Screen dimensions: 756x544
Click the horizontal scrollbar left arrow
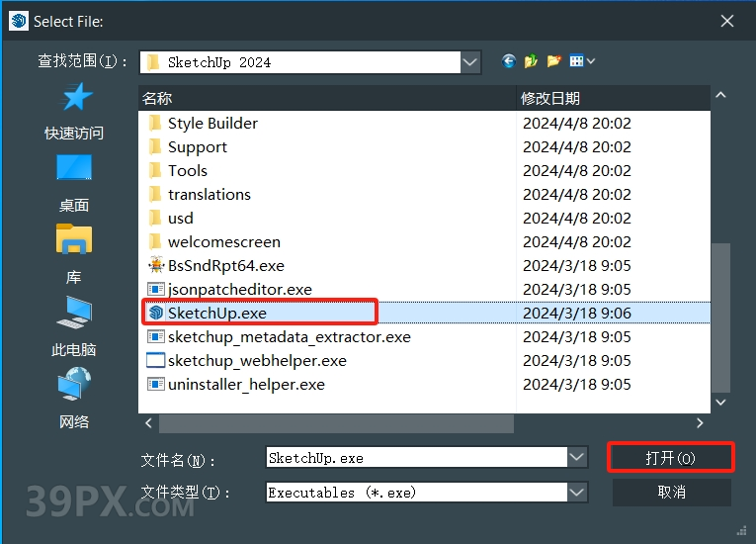(148, 423)
